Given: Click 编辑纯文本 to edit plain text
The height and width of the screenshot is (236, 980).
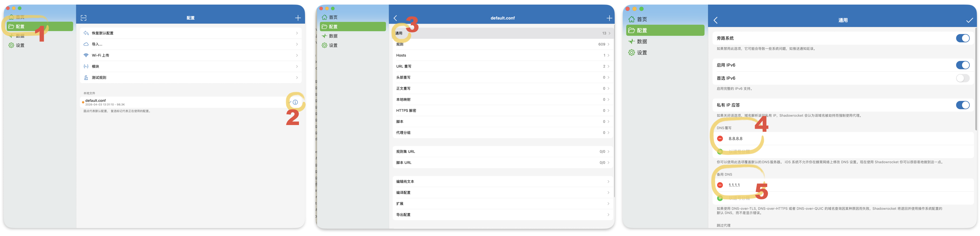Looking at the screenshot, I should click(502, 182).
